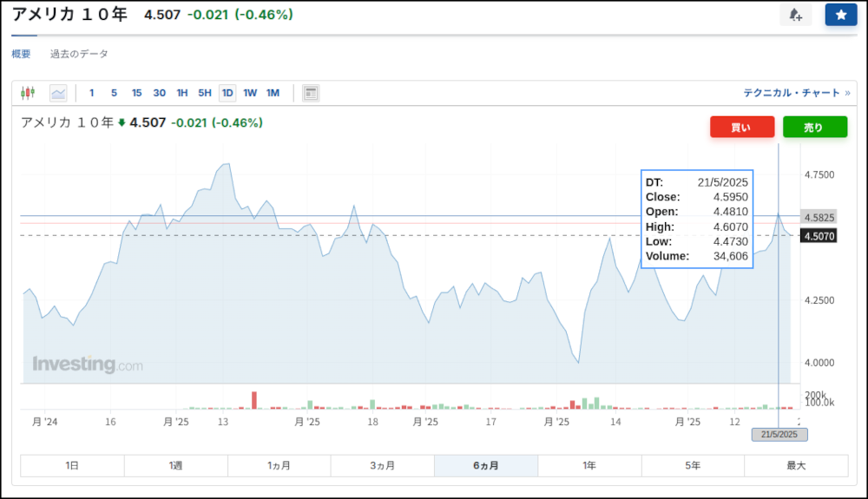
Task: Click the add alert bell icon
Action: coord(795,15)
